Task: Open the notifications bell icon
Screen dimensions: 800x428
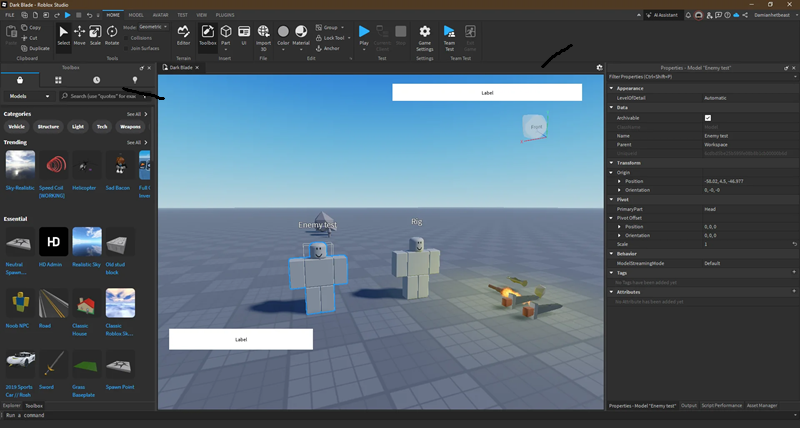Action: point(688,15)
